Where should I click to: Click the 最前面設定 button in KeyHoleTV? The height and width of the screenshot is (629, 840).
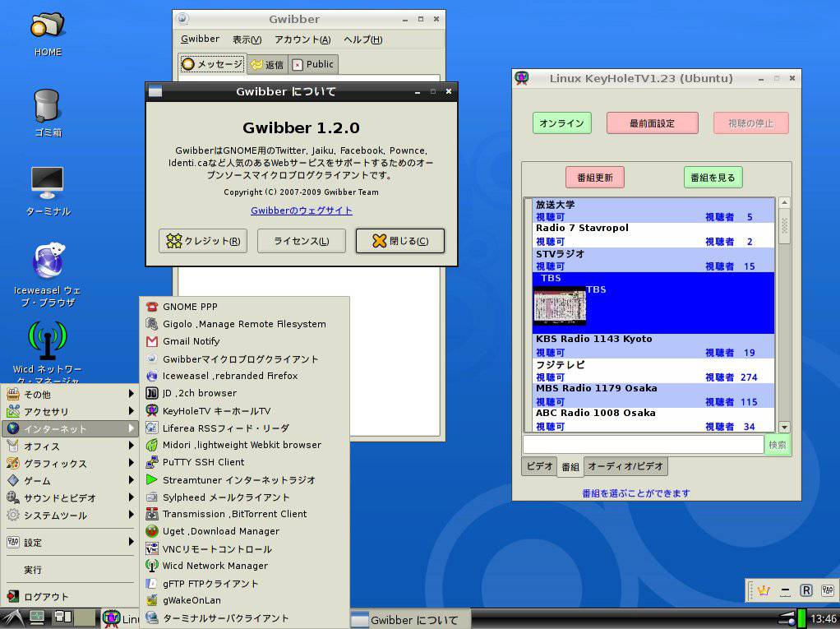tap(652, 123)
